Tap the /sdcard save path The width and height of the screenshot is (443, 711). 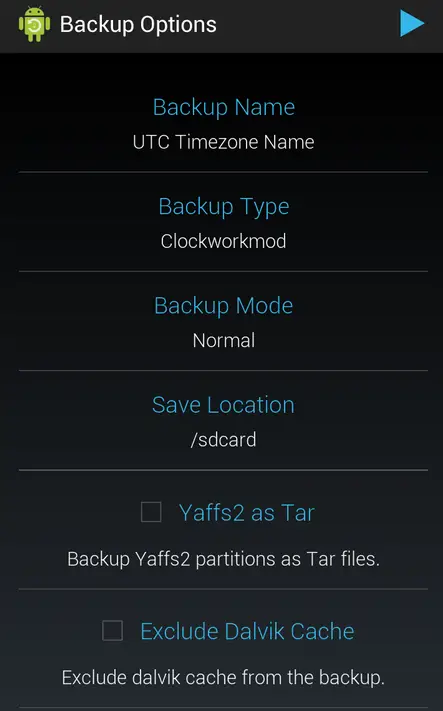[224, 439]
